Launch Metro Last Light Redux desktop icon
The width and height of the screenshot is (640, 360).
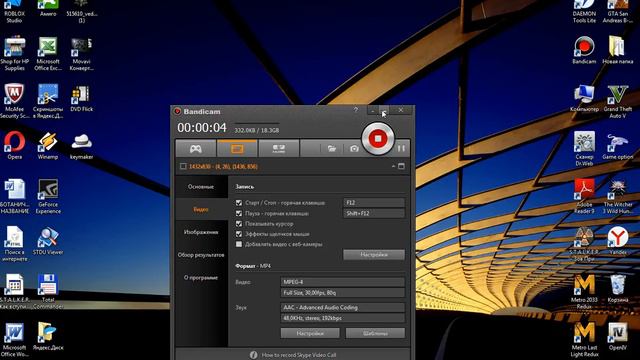584,339
